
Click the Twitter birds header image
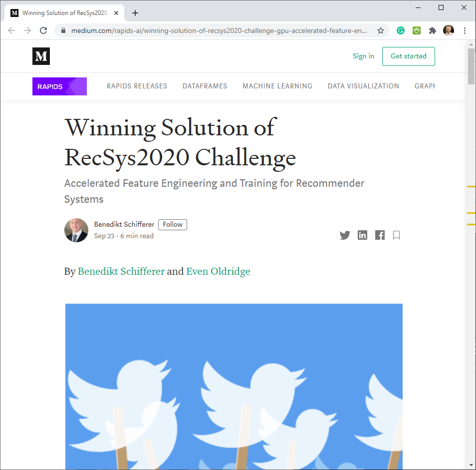coord(234,387)
